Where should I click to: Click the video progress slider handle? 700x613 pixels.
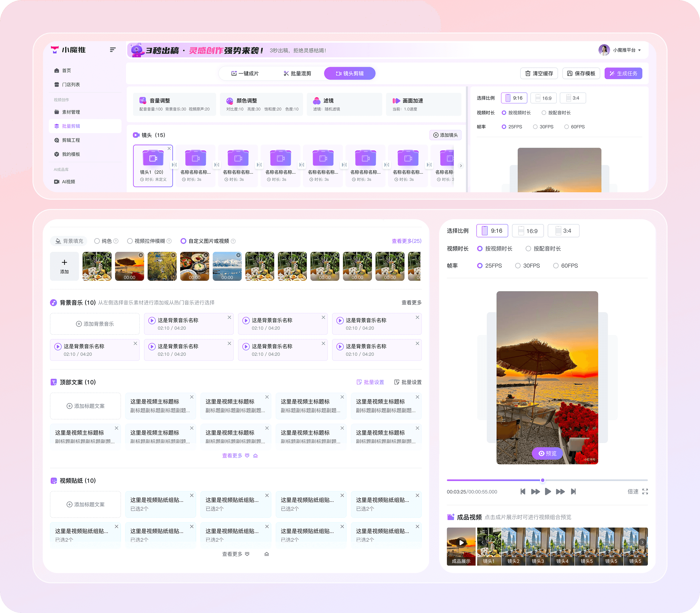click(542, 480)
